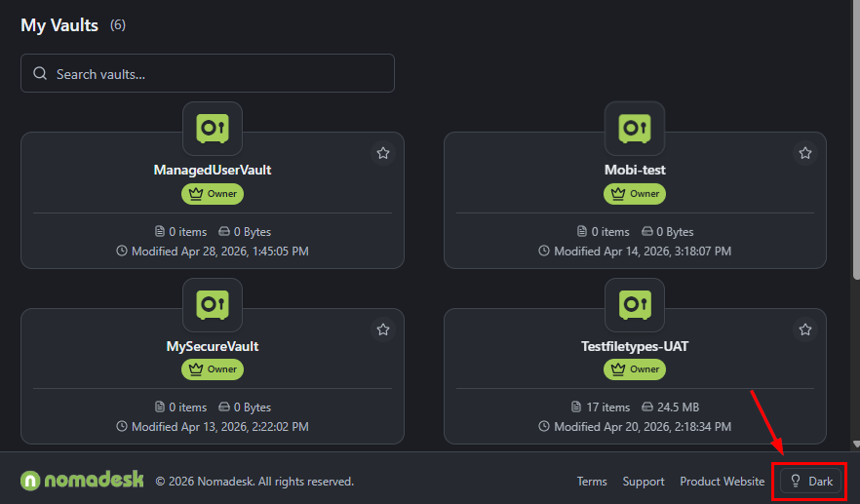The image size is (860, 504).
Task: Star the Mobi-test vault as favorite
Action: click(805, 153)
